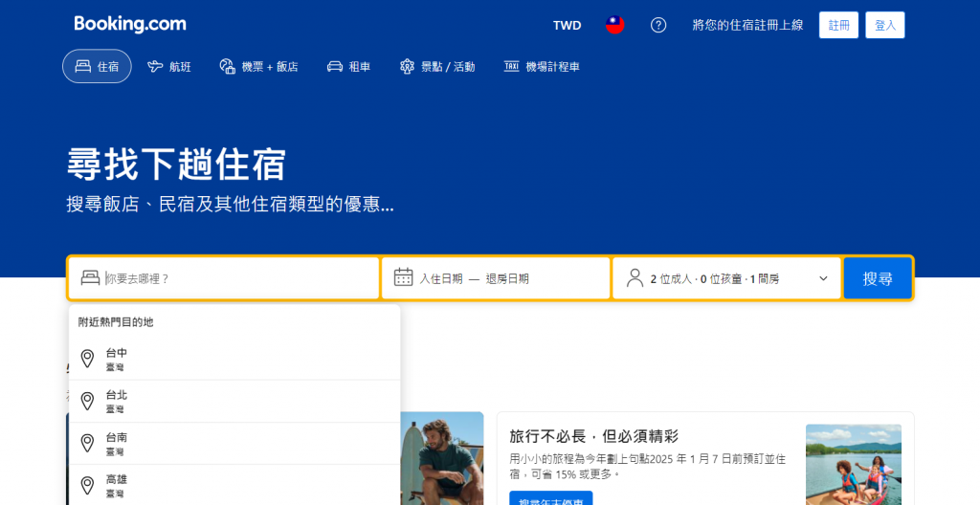Click the bed icon in destination field
Image resolution: width=980 pixels, height=505 pixels.
[91, 278]
